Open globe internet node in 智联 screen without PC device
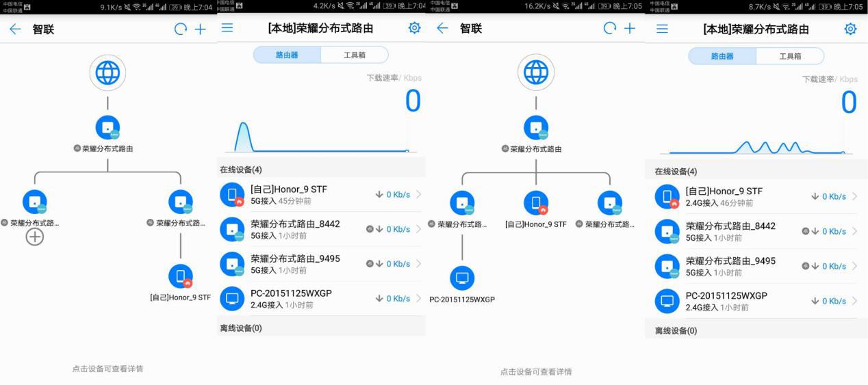 click(107, 72)
